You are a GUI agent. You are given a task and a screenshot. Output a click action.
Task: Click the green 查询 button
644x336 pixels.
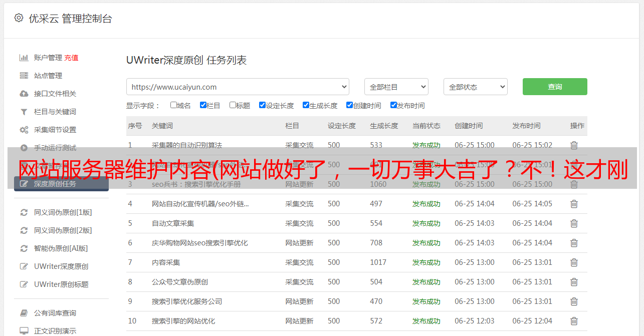tap(555, 87)
